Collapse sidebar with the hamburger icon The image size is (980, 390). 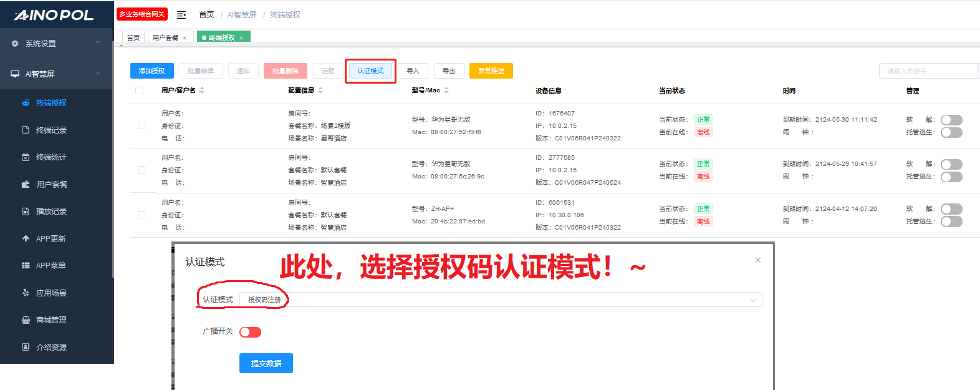181,15
